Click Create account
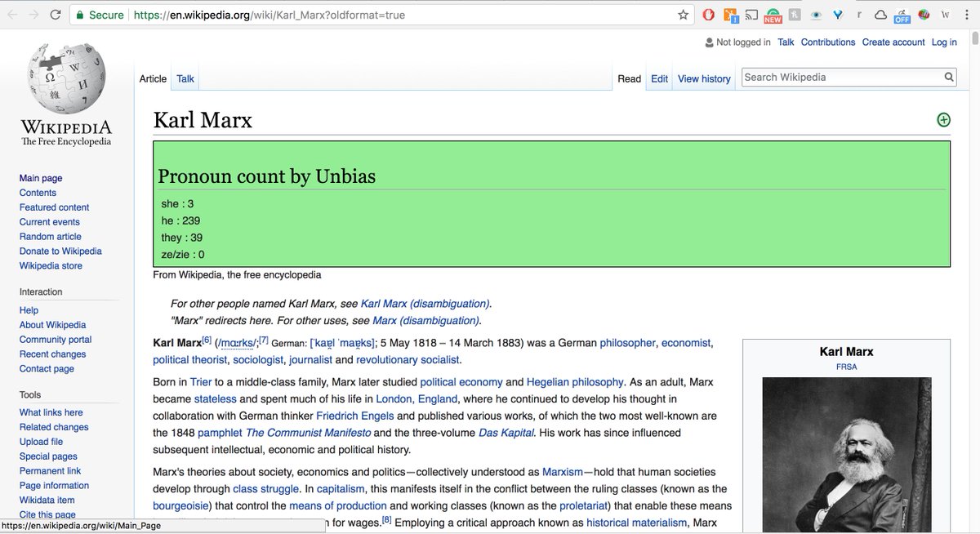Viewport: 980px width, 534px height. [x=893, y=42]
